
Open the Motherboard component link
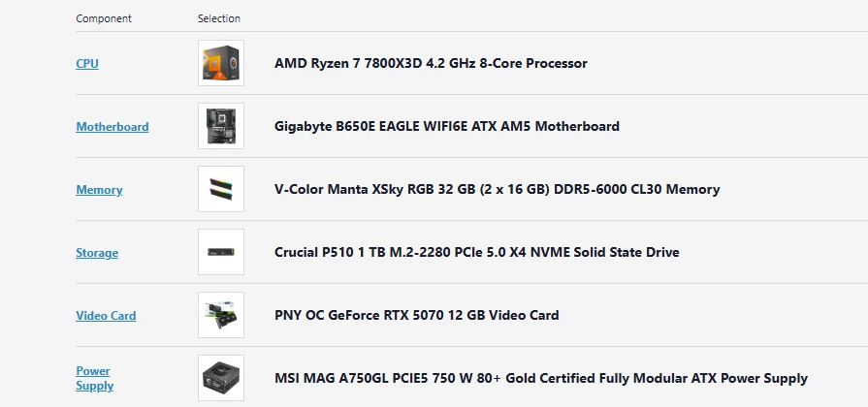coord(113,127)
